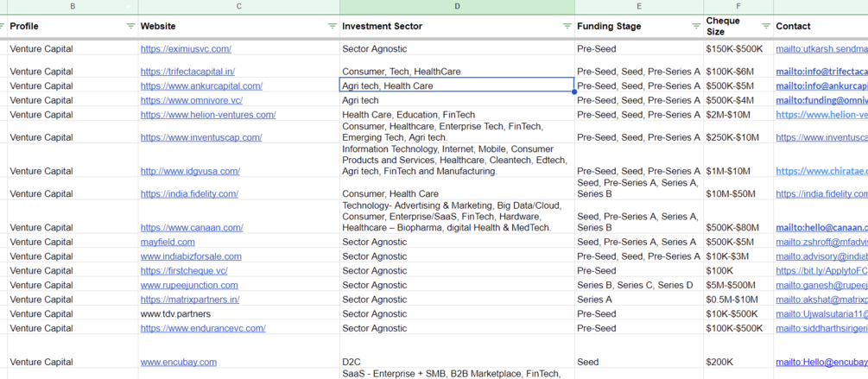
Task: Open the Investment Sector filter icon
Action: click(x=567, y=27)
